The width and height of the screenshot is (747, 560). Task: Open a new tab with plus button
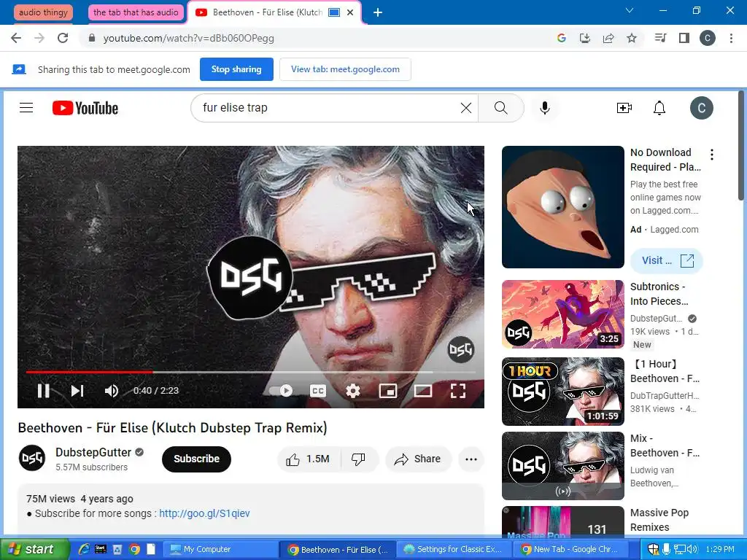tap(378, 12)
